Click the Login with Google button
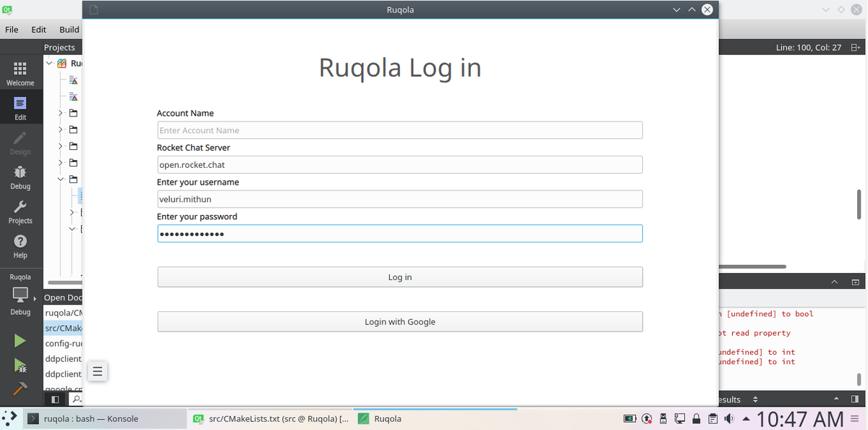This screenshot has width=868, height=430. (399, 321)
